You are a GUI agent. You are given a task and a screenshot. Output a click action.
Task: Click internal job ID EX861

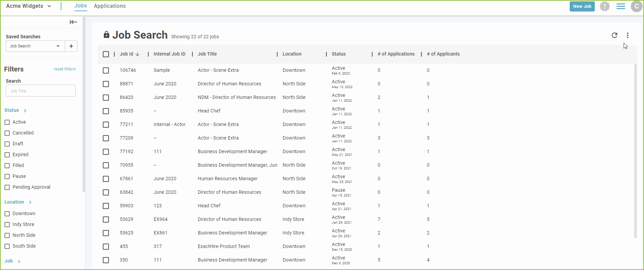point(160,233)
